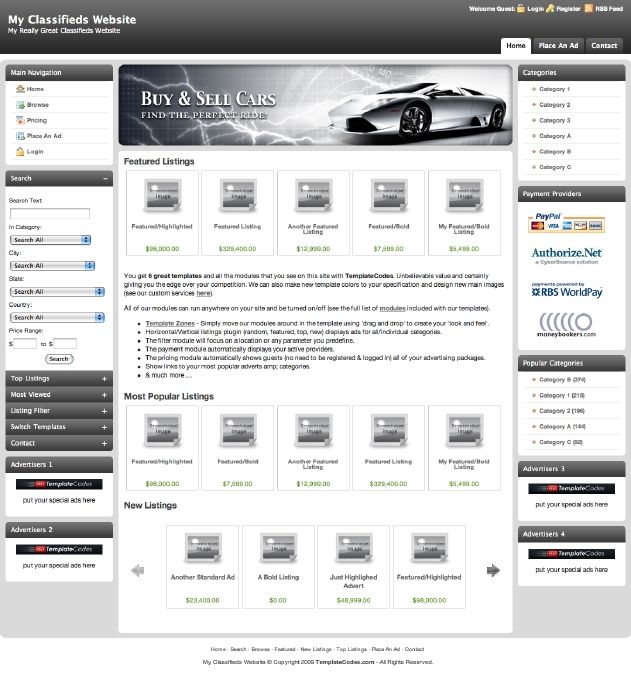Click the Home icon in Main Navigation
Viewport: 631px width, 676px height.
19,89
